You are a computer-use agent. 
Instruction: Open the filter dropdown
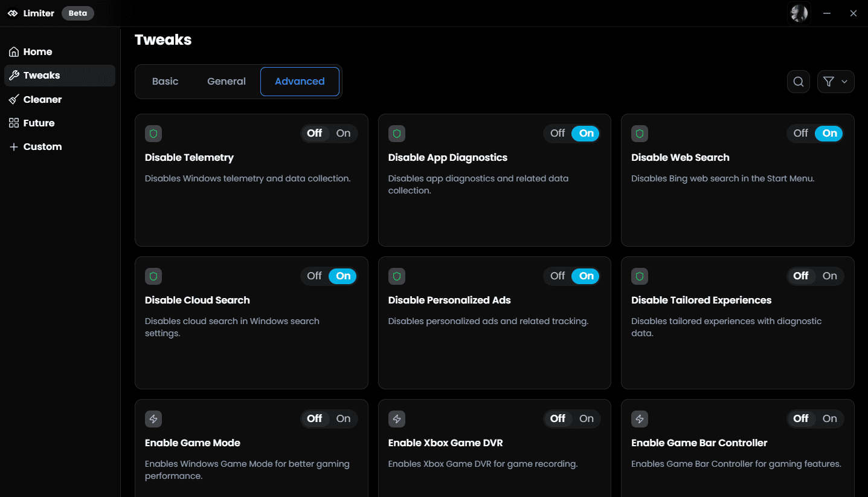(835, 82)
